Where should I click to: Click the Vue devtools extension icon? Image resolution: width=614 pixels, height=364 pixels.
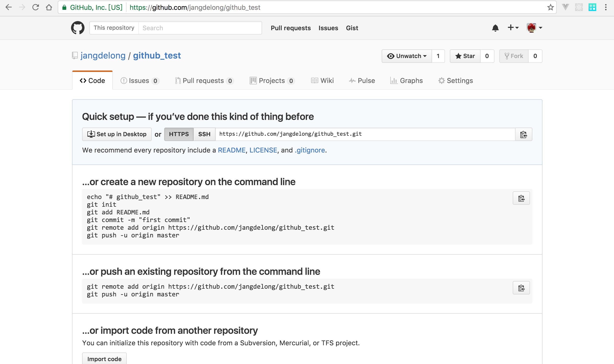pos(565,7)
